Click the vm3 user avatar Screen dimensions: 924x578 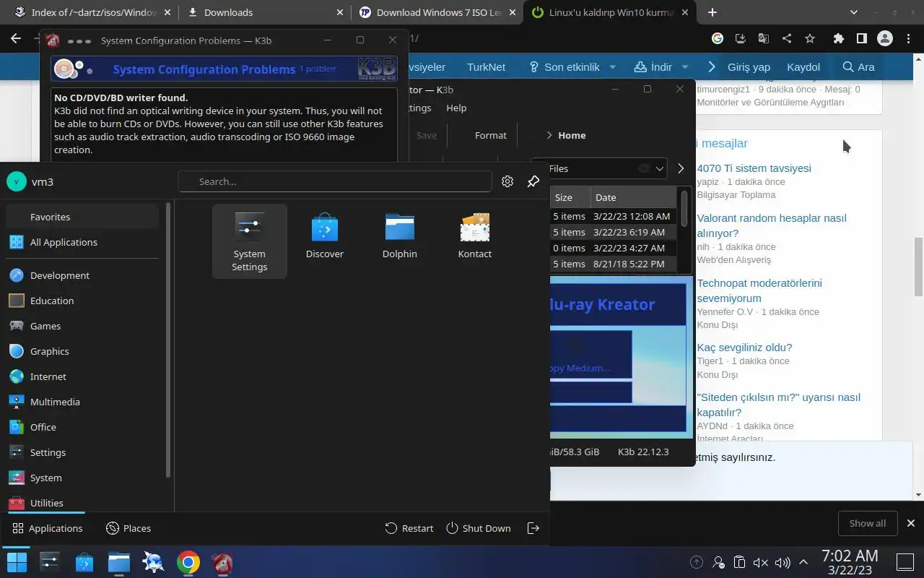17,181
